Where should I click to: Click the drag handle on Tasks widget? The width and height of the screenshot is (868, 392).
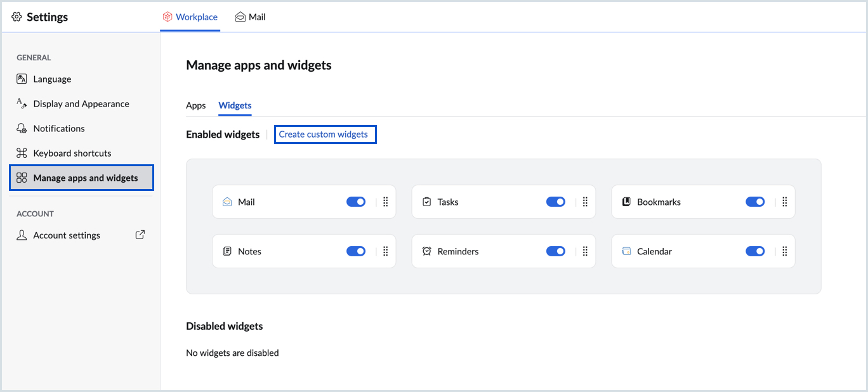click(x=585, y=202)
